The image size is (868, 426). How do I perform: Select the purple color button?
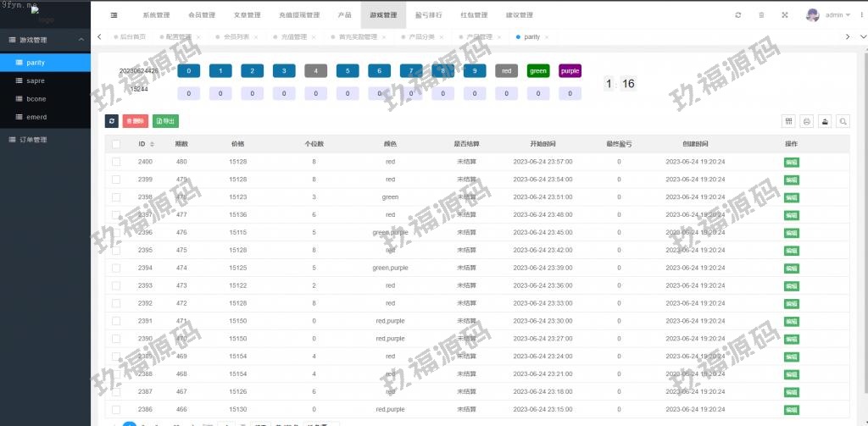click(x=570, y=71)
